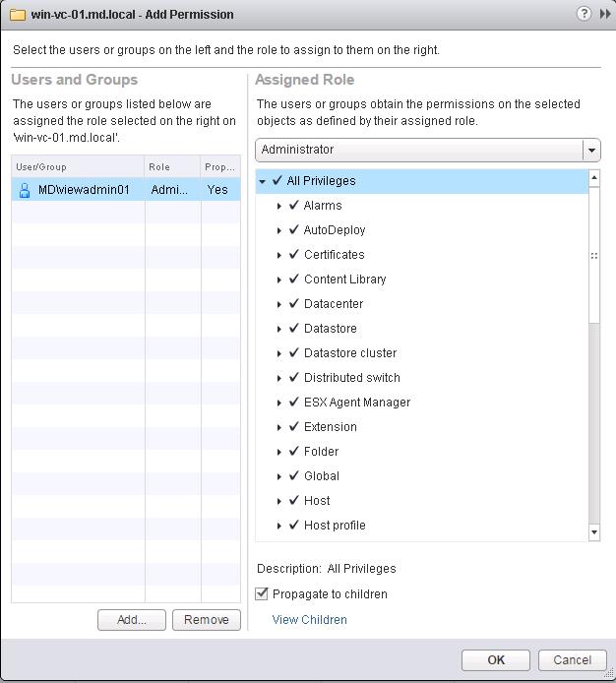The image size is (616, 683).
Task: Click the double-arrow expand icon in title bar
Action: [604, 14]
